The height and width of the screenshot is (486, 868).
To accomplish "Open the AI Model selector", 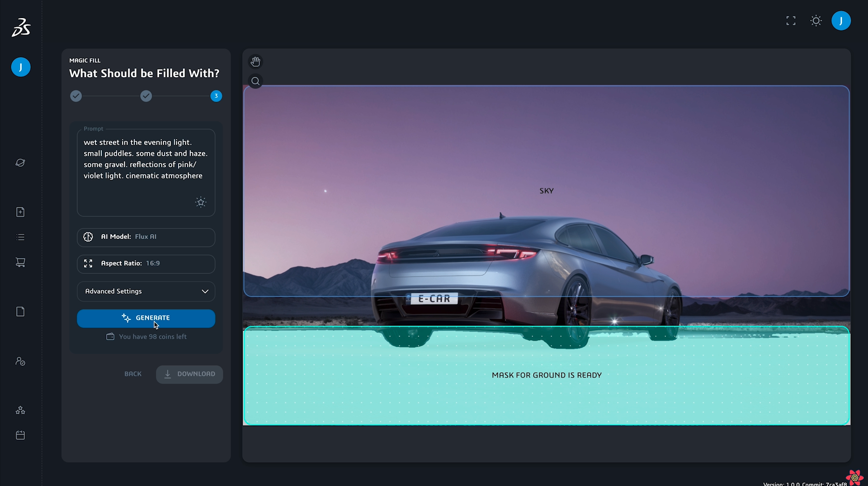I will [146, 237].
